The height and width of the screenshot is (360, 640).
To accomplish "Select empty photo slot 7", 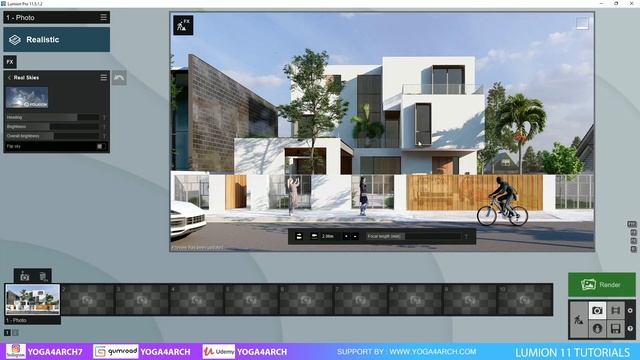I will [x=361, y=300].
